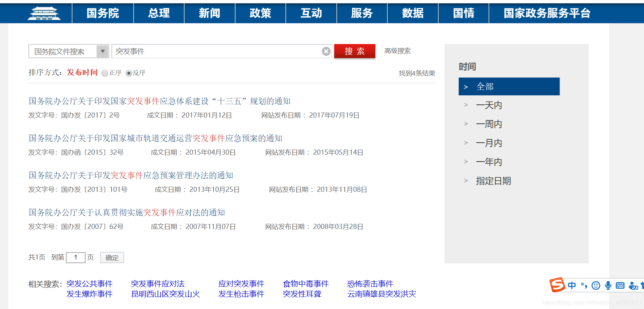This screenshot has height=309, width=644.
Task: Click the Sogou input method S logo
Action: pos(557,285)
